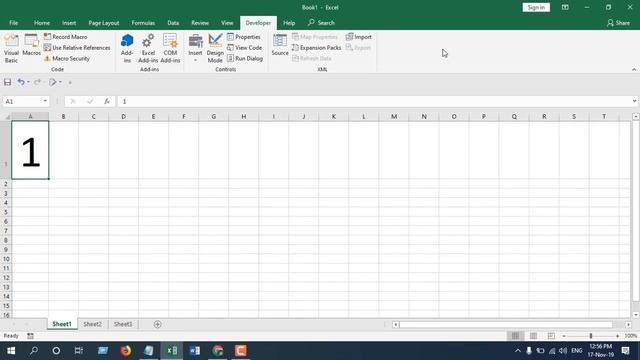Click the Search tell-me box
Screen dimensions: 640x360
[322, 23]
